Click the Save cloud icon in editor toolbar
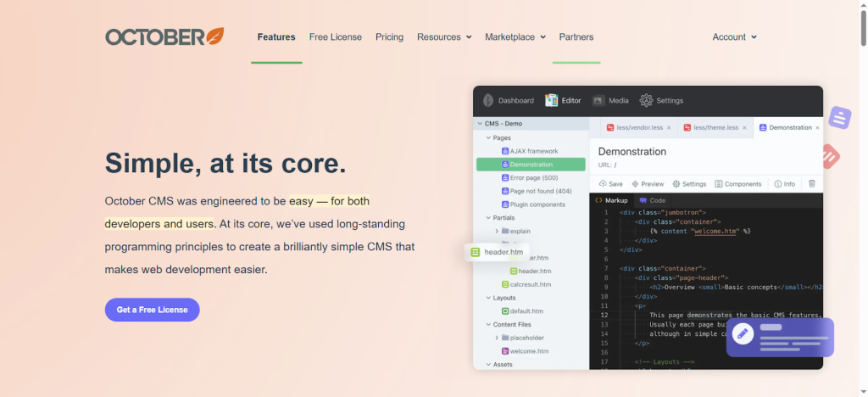Viewport: 868px width, 397px height. point(603,184)
